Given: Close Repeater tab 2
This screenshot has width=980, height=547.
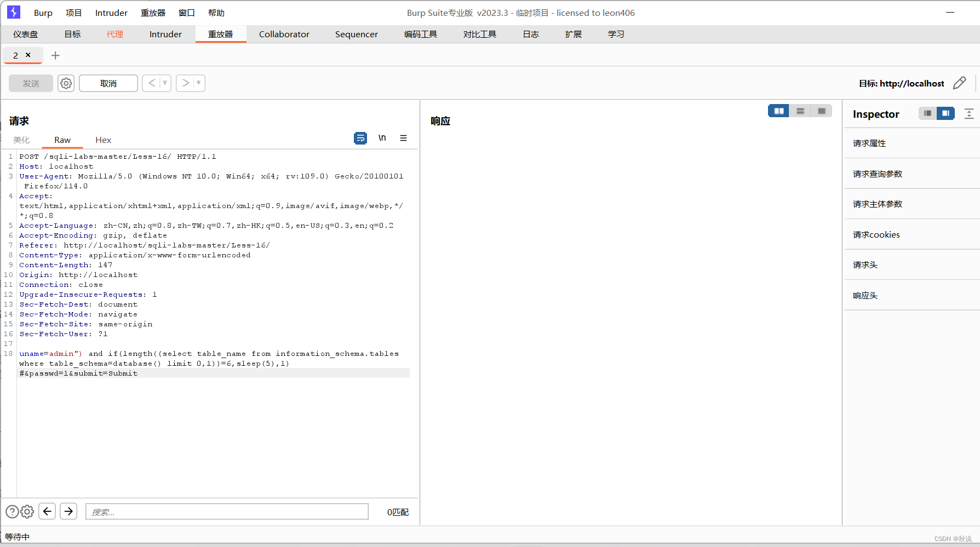Looking at the screenshot, I should (x=28, y=55).
